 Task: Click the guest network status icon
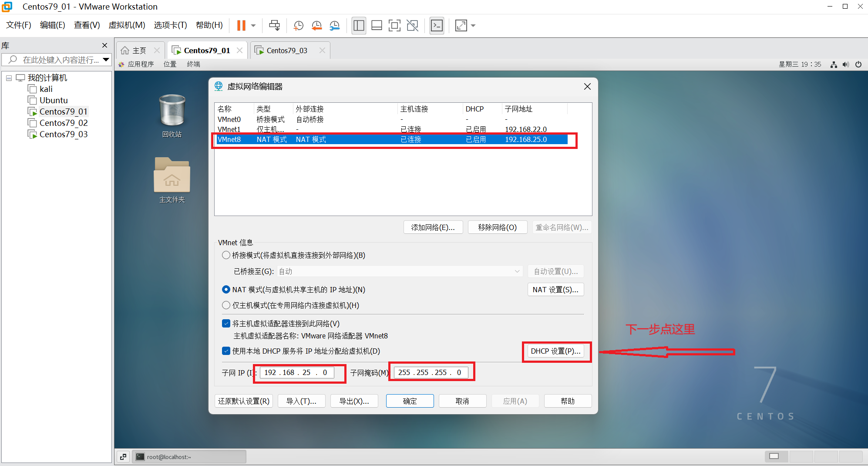834,64
